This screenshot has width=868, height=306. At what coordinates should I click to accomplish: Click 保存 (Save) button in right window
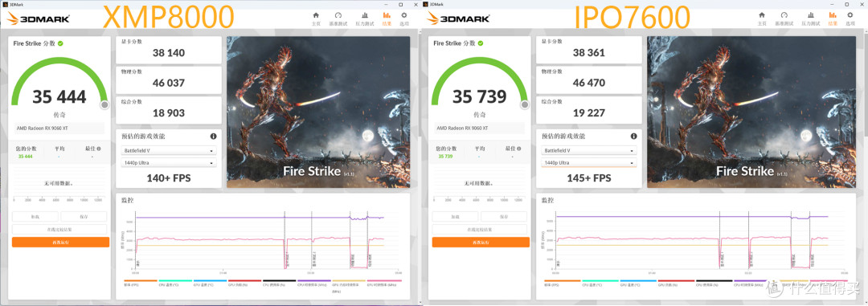click(504, 217)
